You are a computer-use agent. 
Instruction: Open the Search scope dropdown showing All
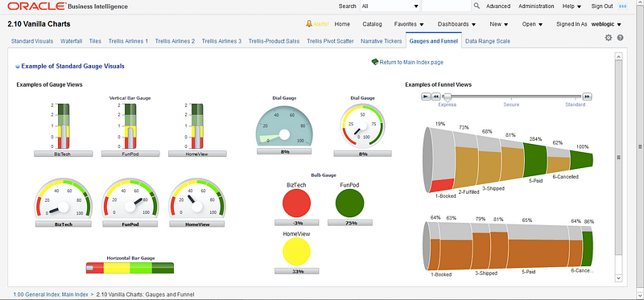[390, 6]
